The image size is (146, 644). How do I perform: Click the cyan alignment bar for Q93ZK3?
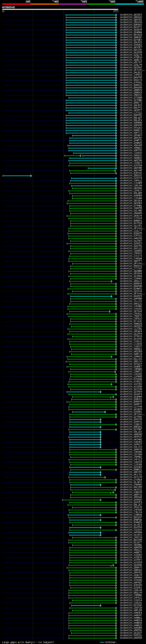[x=91, y=15]
